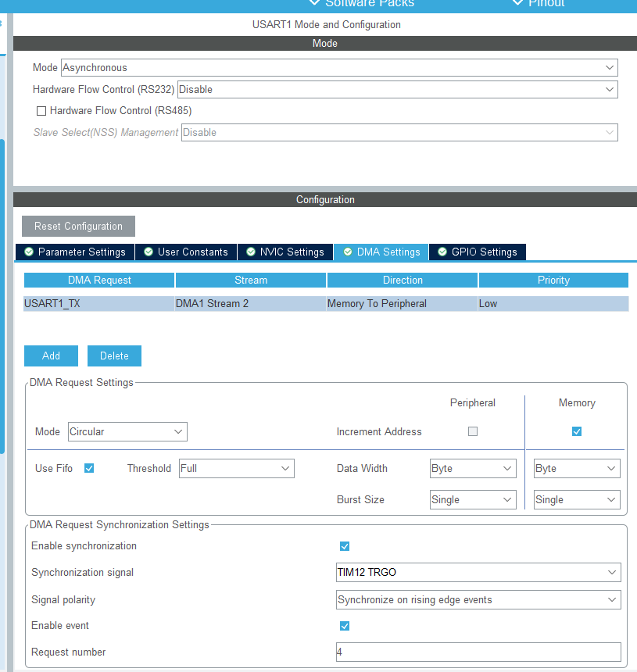The height and width of the screenshot is (672, 637).
Task: Open the Parameter Settings tab
Action: pyautogui.click(x=75, y=252)
